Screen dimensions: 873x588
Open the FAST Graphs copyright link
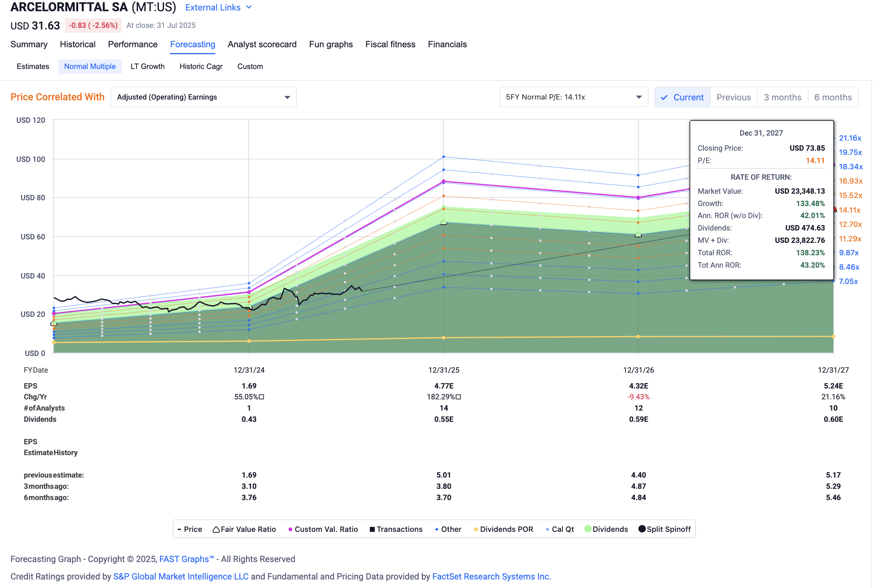[186, 559]
